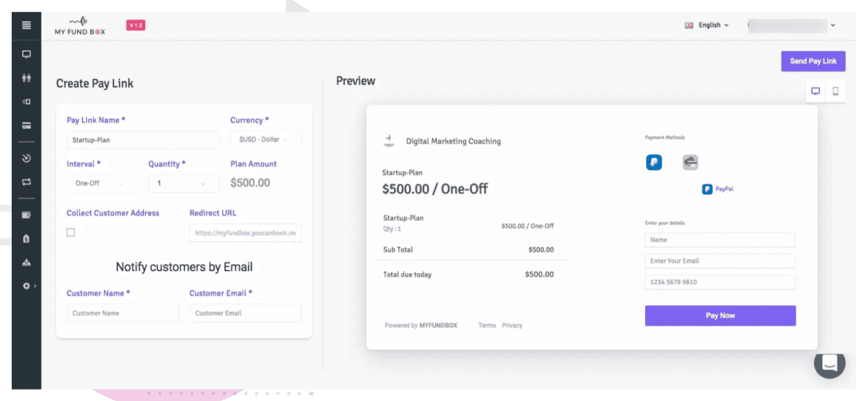Open the Currency dropdown

click(x=265, y=140)
